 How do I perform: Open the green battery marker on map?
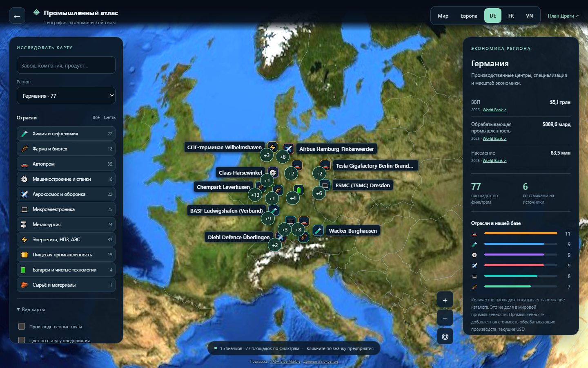click(298, 190)
